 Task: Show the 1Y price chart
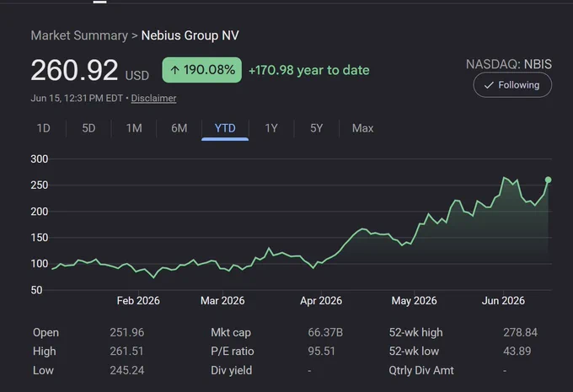[x=271, y=128]
